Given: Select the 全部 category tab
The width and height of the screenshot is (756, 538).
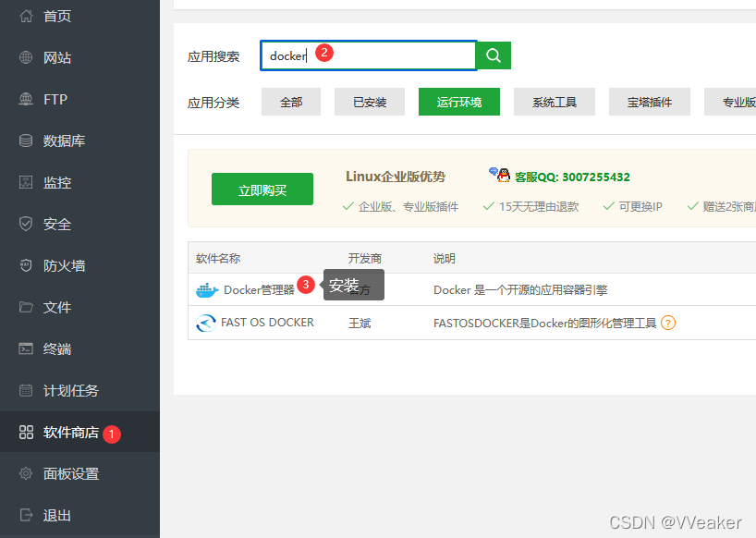Looking at the screenshot, I should coord(291,102).
